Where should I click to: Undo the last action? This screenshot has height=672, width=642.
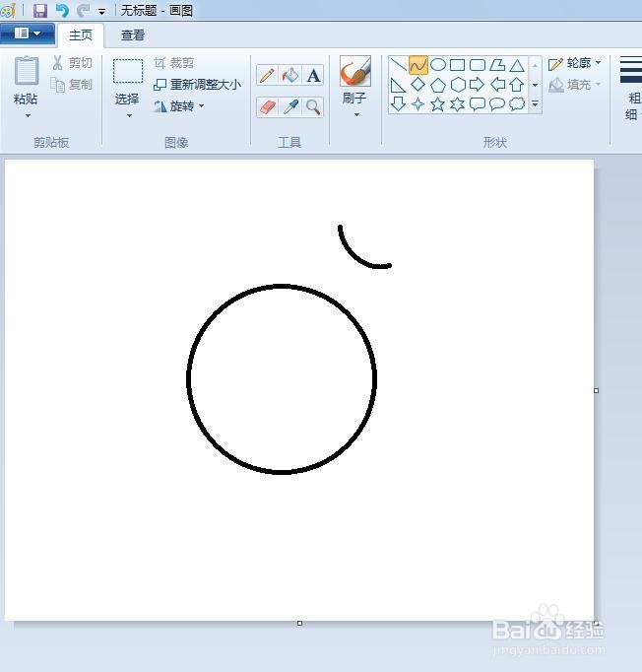pos(62,10)
